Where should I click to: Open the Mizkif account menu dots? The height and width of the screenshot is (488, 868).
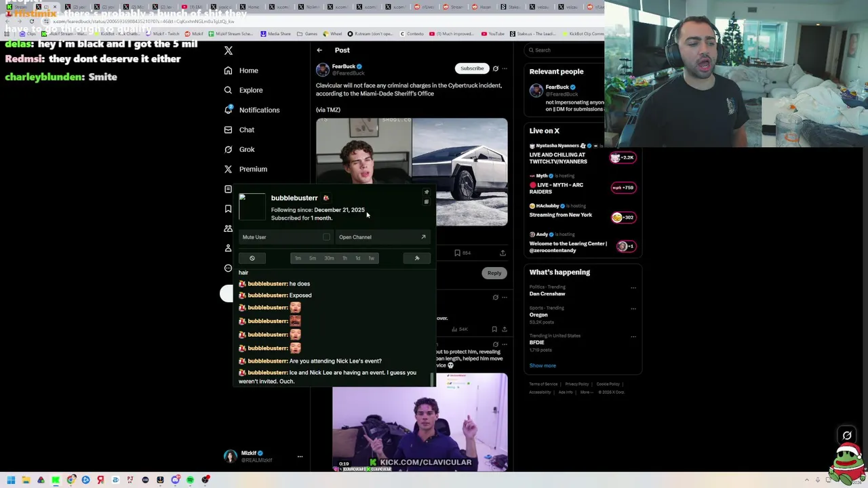[300, 457]
